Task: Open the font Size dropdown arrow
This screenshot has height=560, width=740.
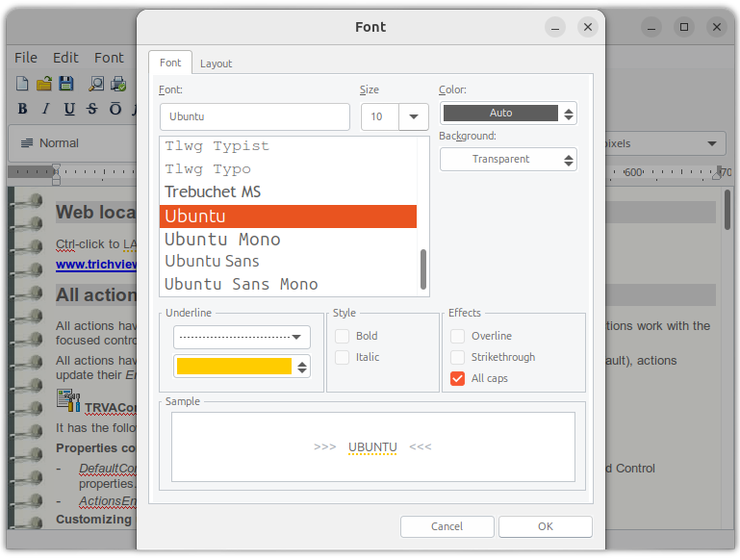Action: 414,116
